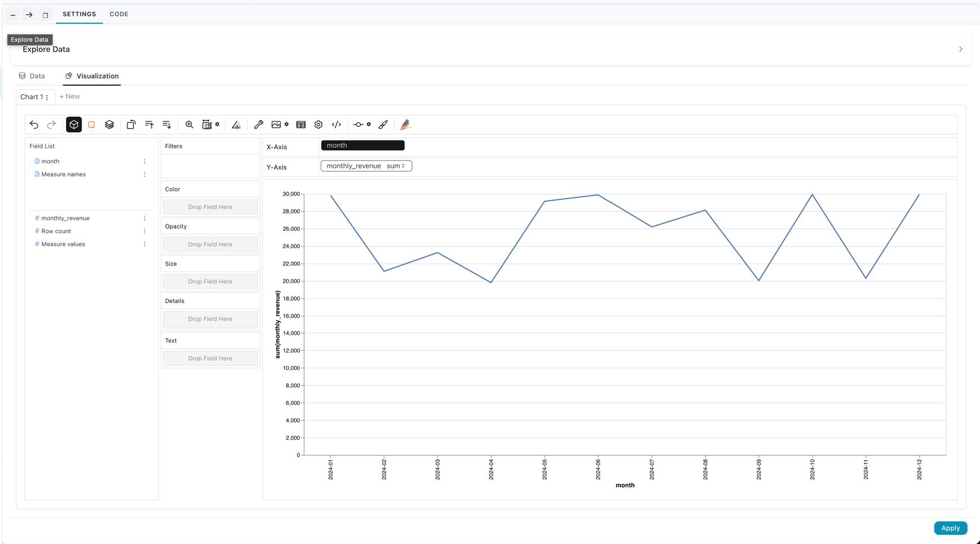Undo the last chart change
Viewport: 980px width, 544px height.
tap(34, 124)
